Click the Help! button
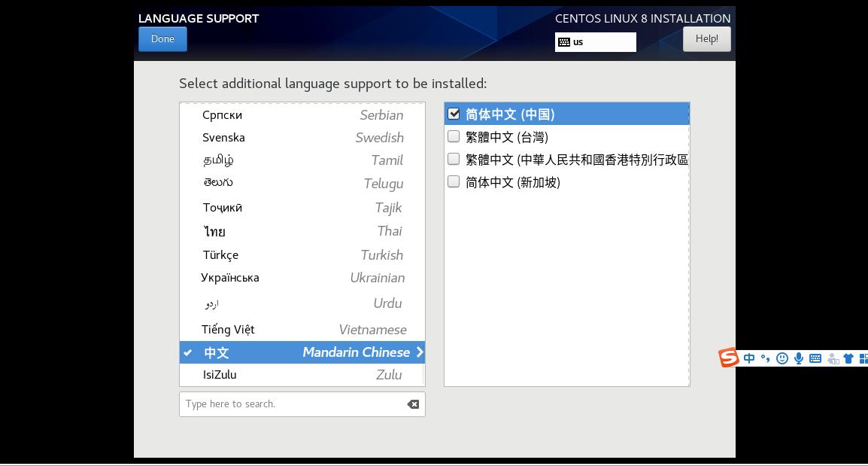This screenshot has width=868, height=466. (706, 38)
